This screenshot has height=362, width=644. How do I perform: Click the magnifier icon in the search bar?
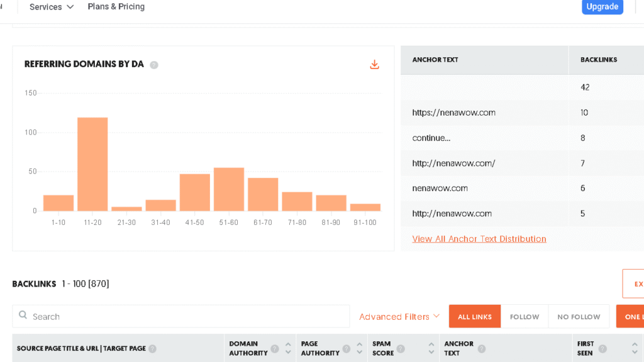23,316
